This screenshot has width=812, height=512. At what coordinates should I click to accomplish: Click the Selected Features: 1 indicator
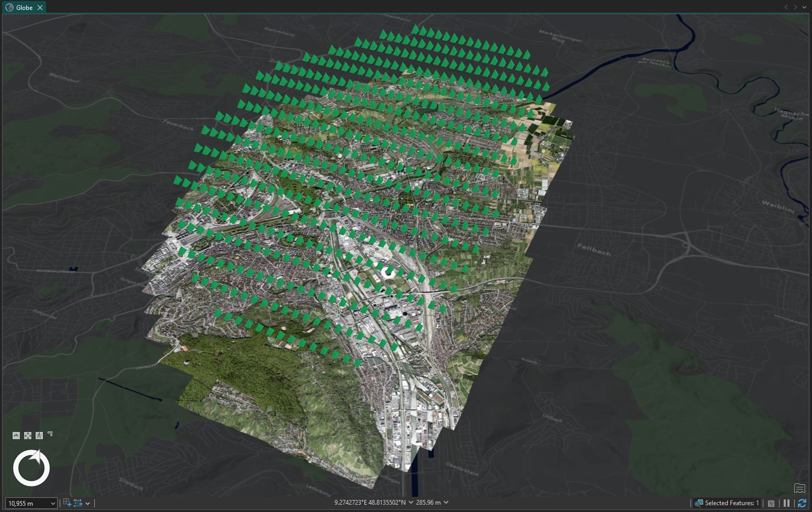tap(730, 503)
